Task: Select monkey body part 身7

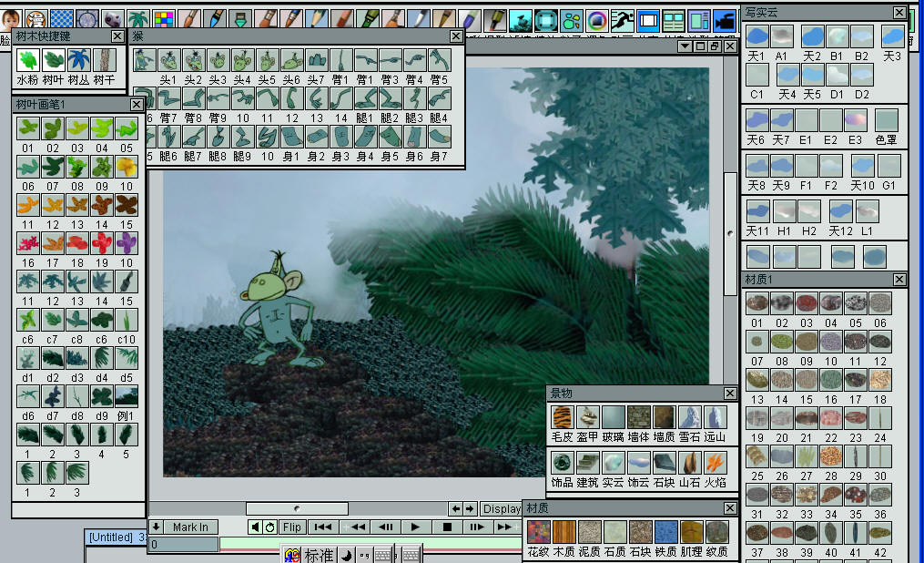Action: pyautogui.click(x=439, y=137)
